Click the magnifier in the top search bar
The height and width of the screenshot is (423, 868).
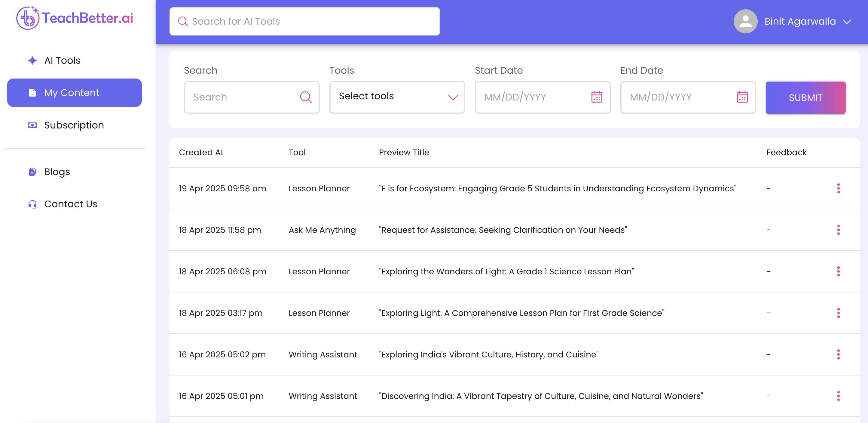click(x=183, y=22)
